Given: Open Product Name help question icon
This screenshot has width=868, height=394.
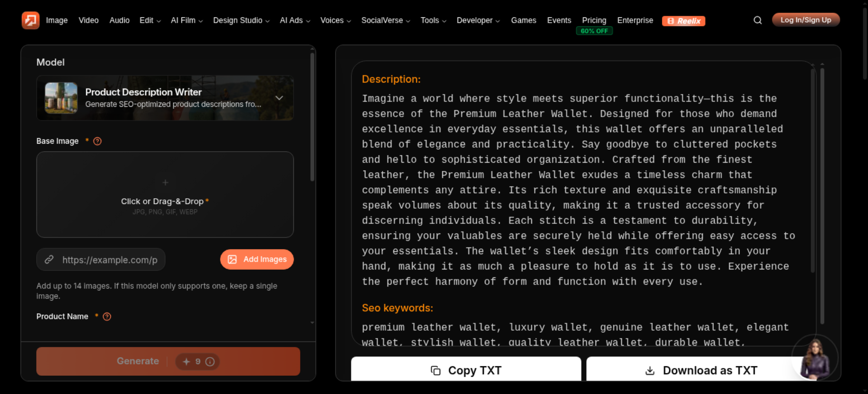Looking at the screenshot, I should (x=107, y=317).
